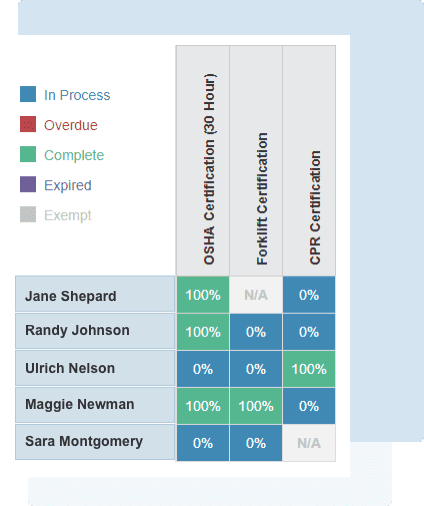The height and width of the screenshot is (506, 424).
Task: Select the Forklift Certification column header
Action: [x=256, y=161]
